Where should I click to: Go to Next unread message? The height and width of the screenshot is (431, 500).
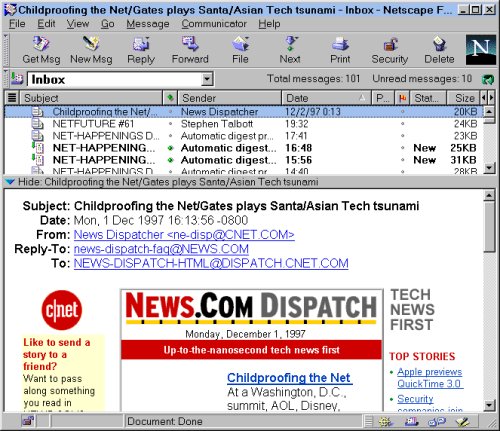tap(290, 50)
